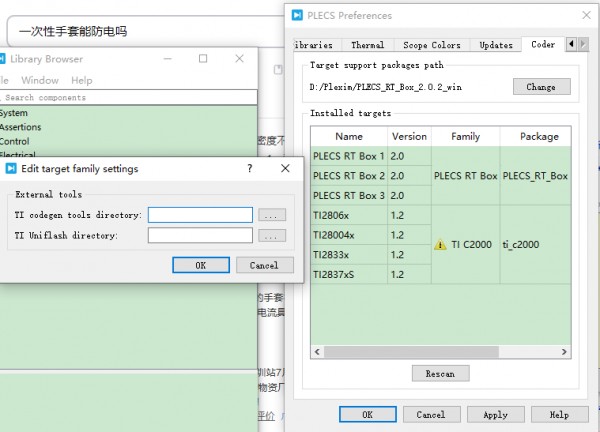
Task: Close the PLECS Preferences window
Action: click(586, 15)
